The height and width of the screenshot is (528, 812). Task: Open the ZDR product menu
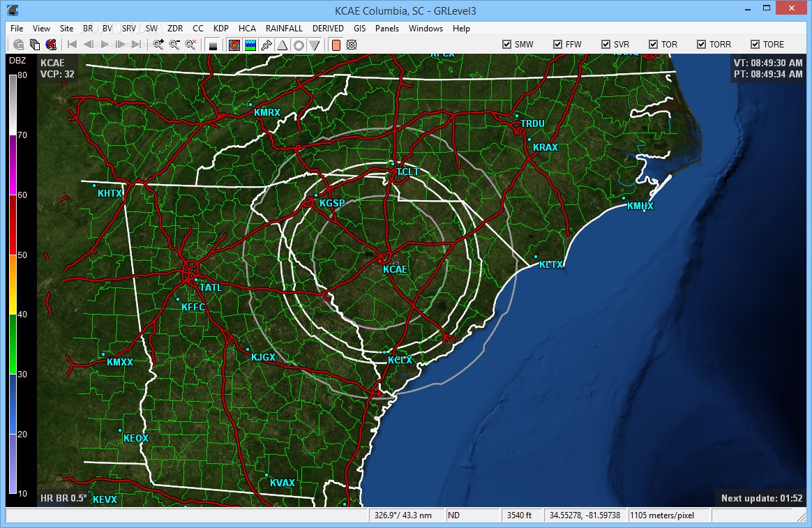[175, 29]
